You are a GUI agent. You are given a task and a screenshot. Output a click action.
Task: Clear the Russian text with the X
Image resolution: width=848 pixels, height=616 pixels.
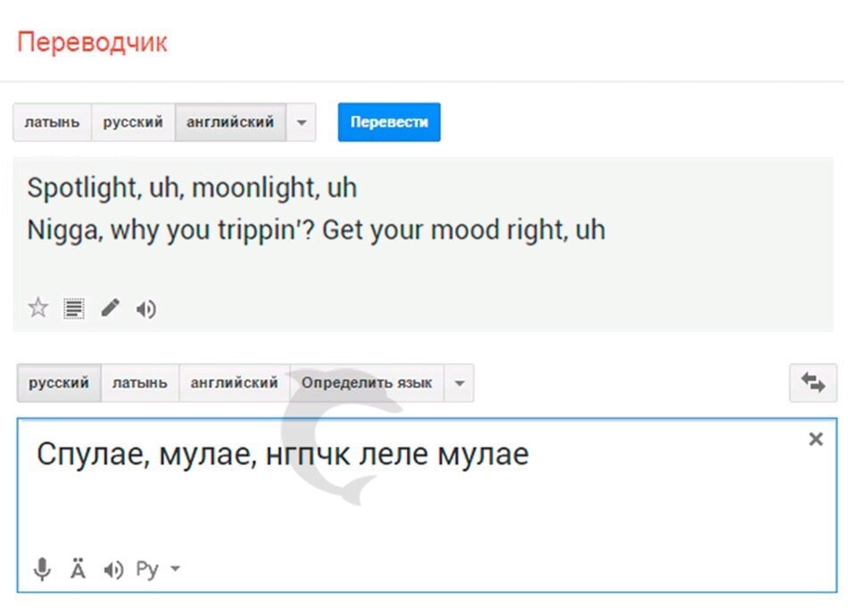pos(815,439)
